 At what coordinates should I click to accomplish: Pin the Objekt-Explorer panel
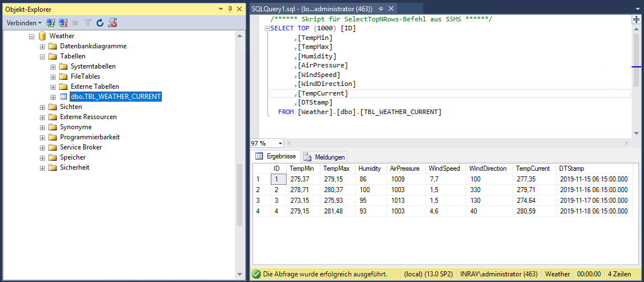[x=230, y=8]
